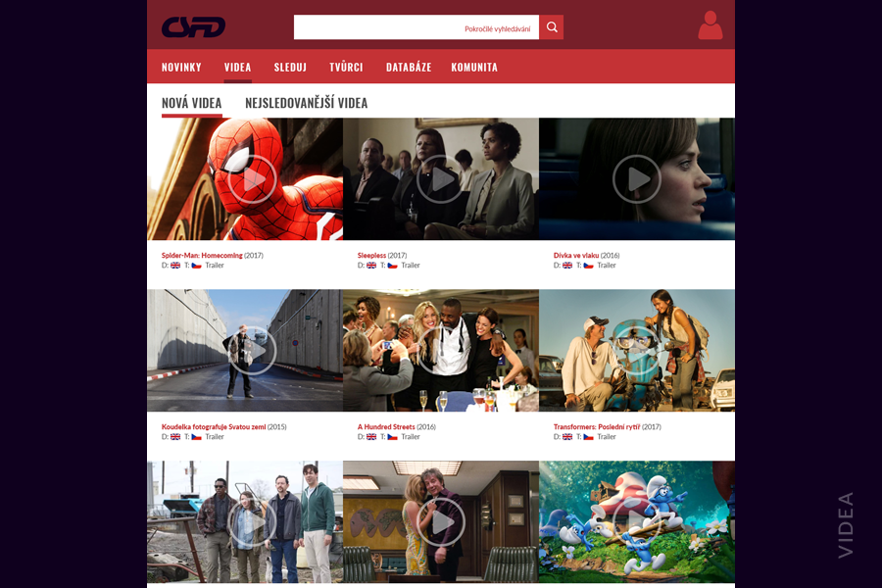Select the Sleduj menu item

290,67
